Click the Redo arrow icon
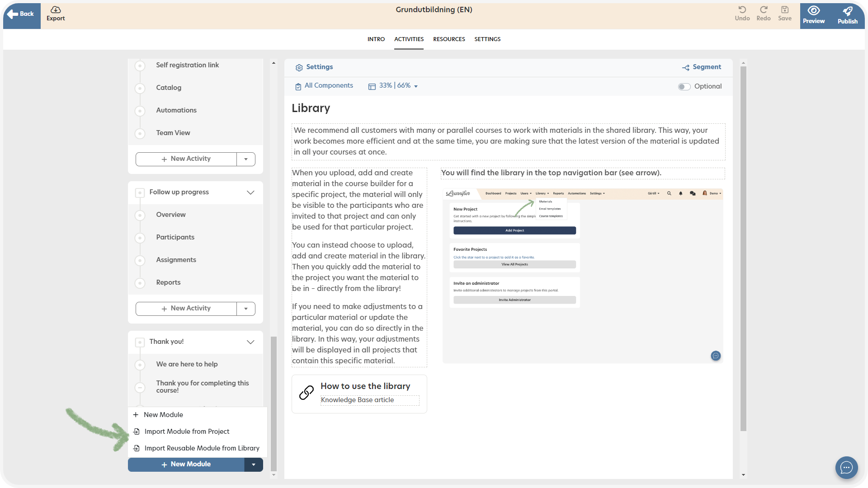 (763, 10)
